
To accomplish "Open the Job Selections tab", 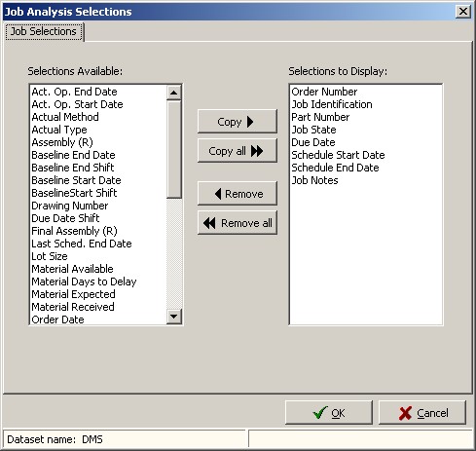I will tap(44, 31).
